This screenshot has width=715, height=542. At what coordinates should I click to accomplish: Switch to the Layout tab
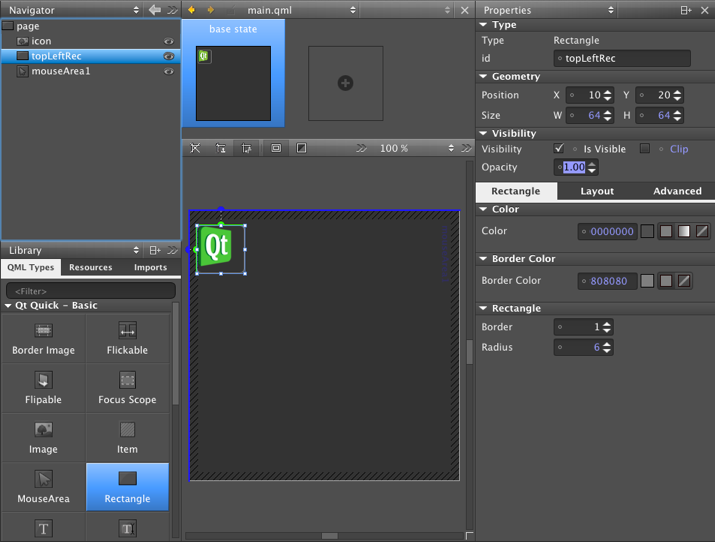pyautogui.click(x=597, y=191)
